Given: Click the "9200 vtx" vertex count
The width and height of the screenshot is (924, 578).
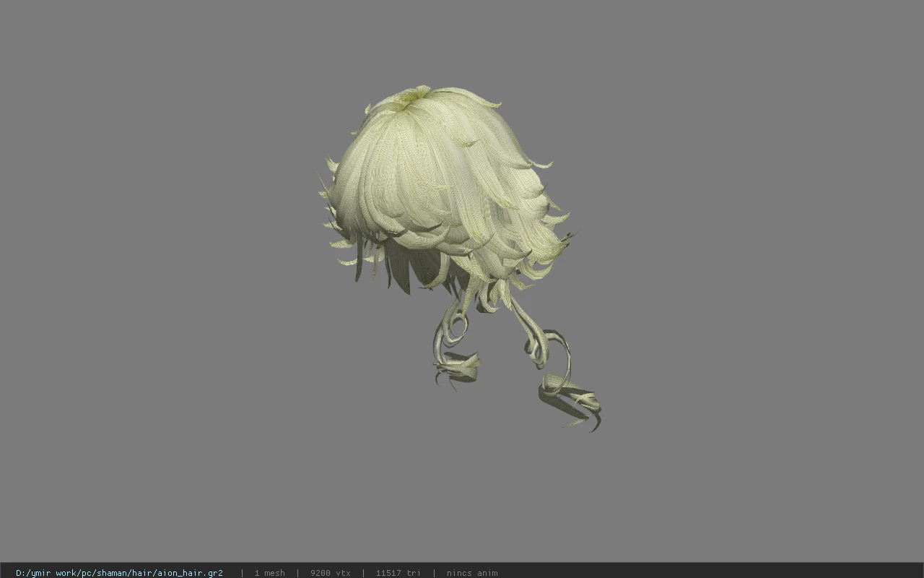Looking at the screenshot, I should [331, 573].
